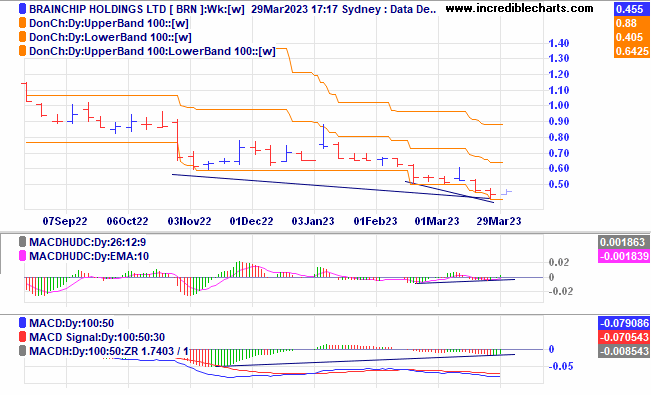
Task: Click the 1.00 price axis label
Action: (559, 105)
